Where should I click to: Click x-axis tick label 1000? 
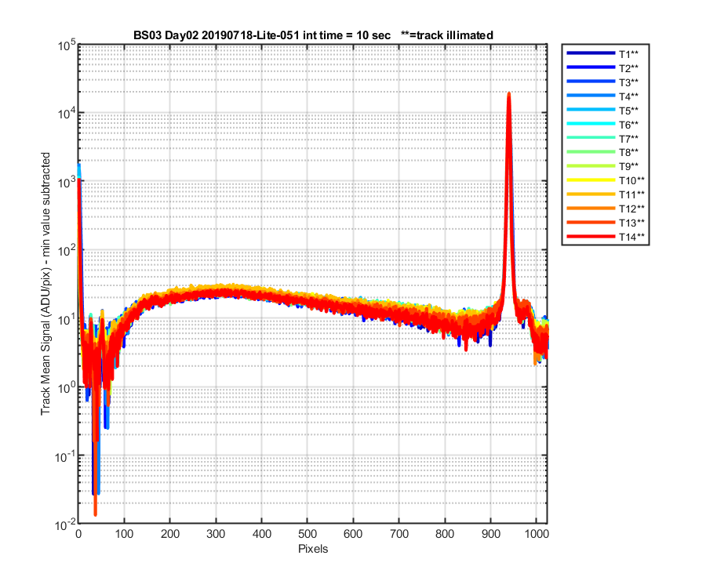[537, 534]
